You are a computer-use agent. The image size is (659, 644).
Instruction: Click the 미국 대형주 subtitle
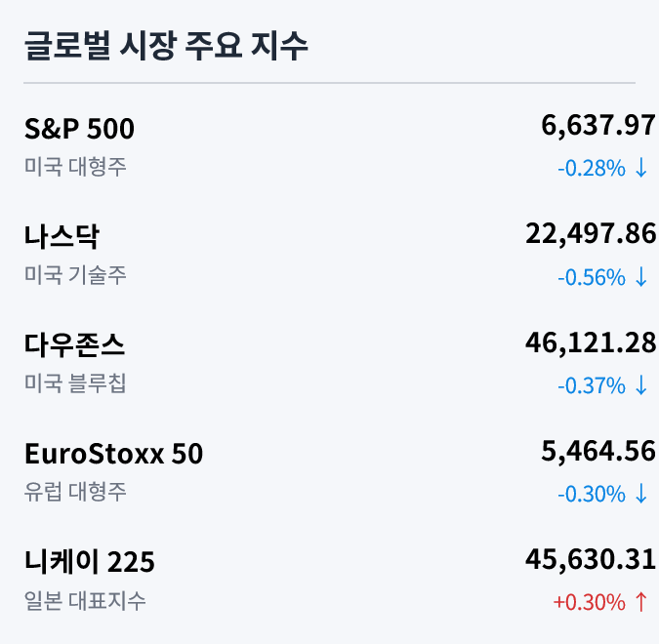pos(75,167)
